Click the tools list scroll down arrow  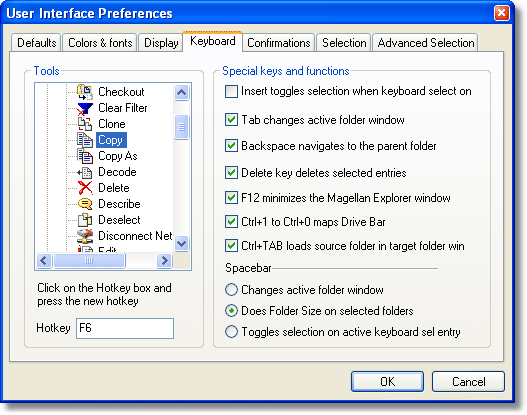tap(181, 243)
